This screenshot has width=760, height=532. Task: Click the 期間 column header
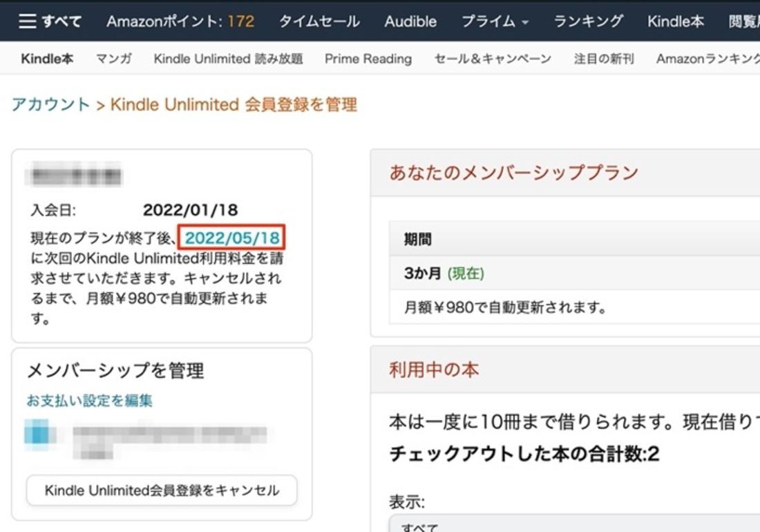pos(418,239)
